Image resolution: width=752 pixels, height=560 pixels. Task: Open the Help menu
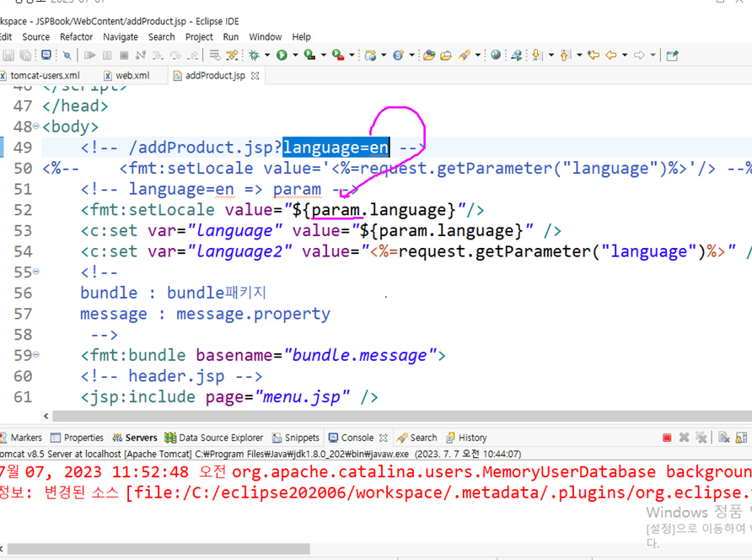click(x=302, y=37)
